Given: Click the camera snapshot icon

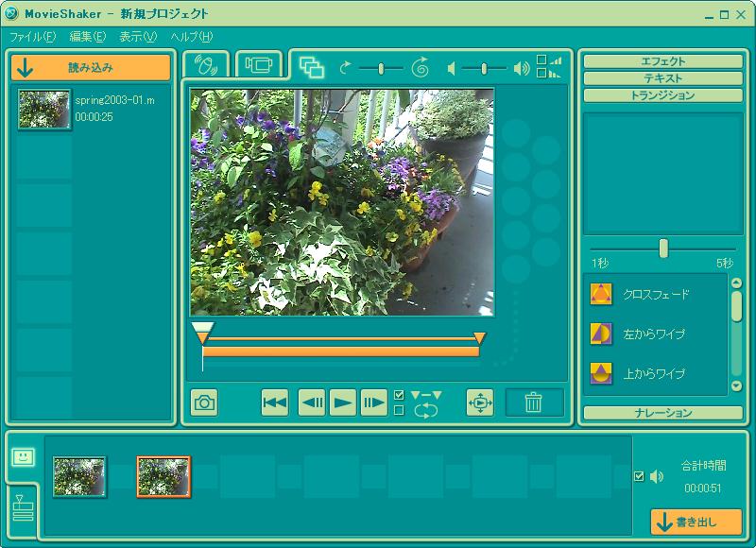Looking at the screenshot, I should [204, 402].
